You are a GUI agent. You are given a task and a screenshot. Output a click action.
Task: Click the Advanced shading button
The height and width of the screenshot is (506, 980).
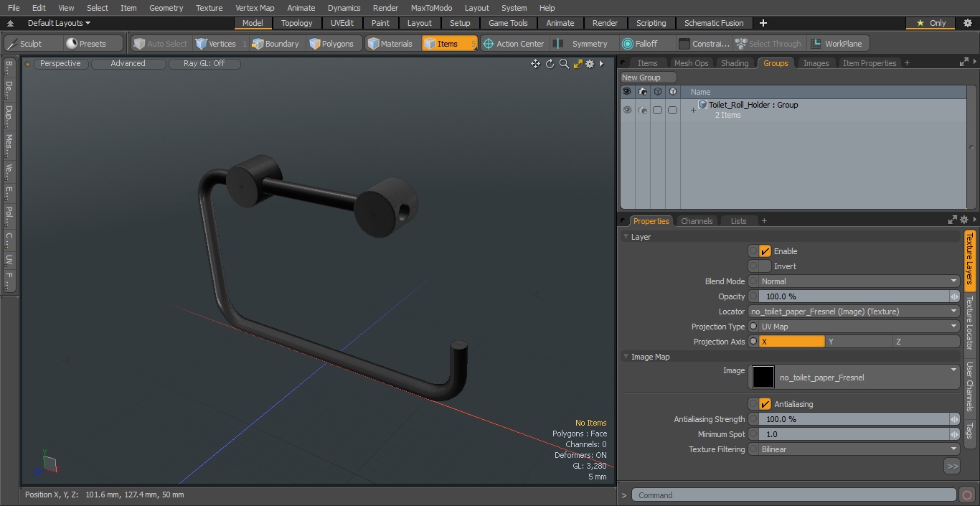tap(128, 63)
